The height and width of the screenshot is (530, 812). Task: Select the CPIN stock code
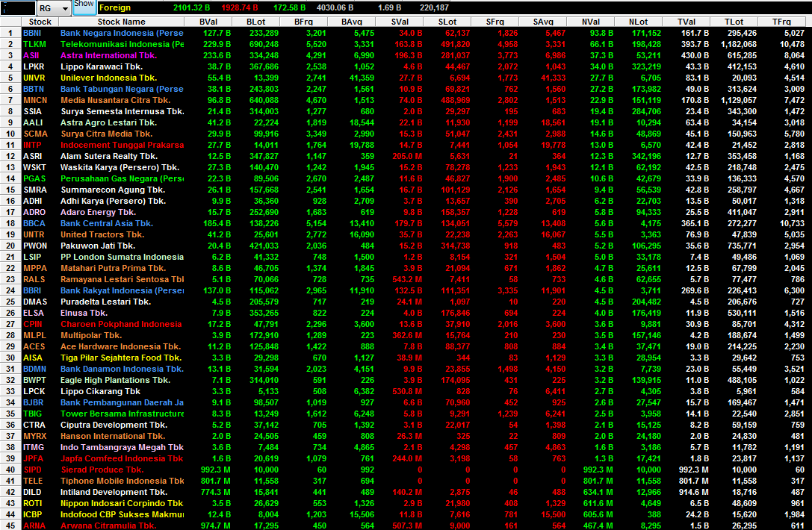pyautogui.click(x=32, y=325)
